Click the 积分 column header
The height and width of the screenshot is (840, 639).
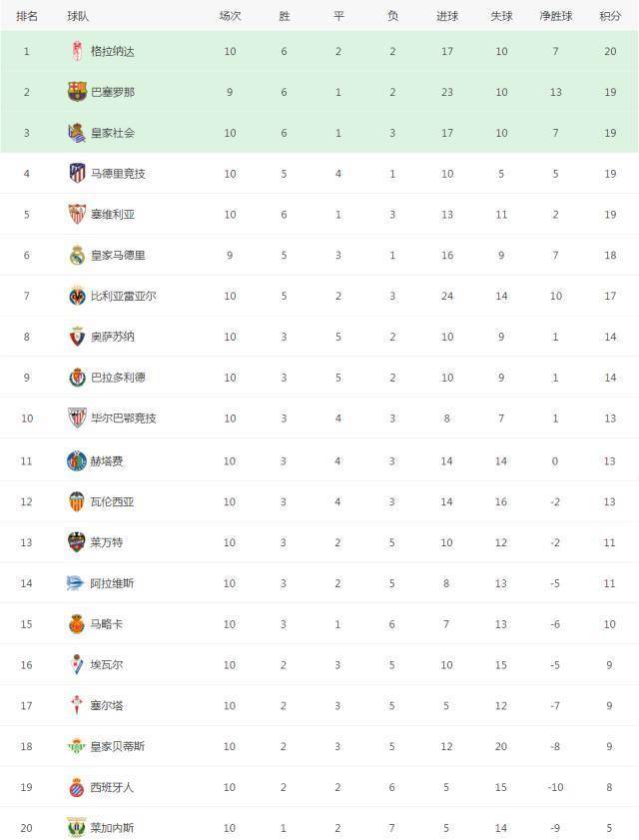point(609,16)
